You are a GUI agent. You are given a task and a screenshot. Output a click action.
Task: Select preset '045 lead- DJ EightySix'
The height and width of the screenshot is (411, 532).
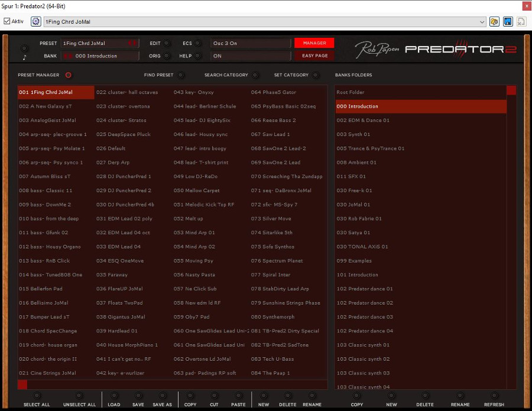click(202, 120)
